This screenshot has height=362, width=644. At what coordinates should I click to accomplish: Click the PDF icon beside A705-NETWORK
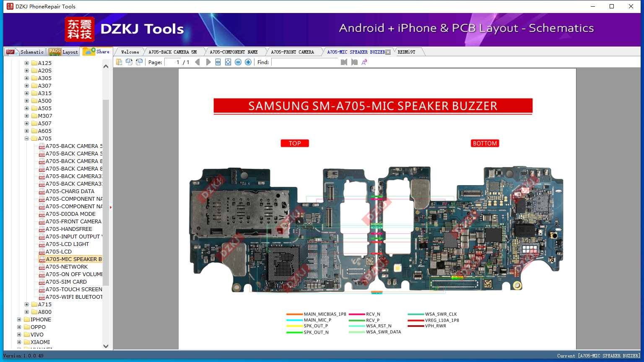[42, 267]
